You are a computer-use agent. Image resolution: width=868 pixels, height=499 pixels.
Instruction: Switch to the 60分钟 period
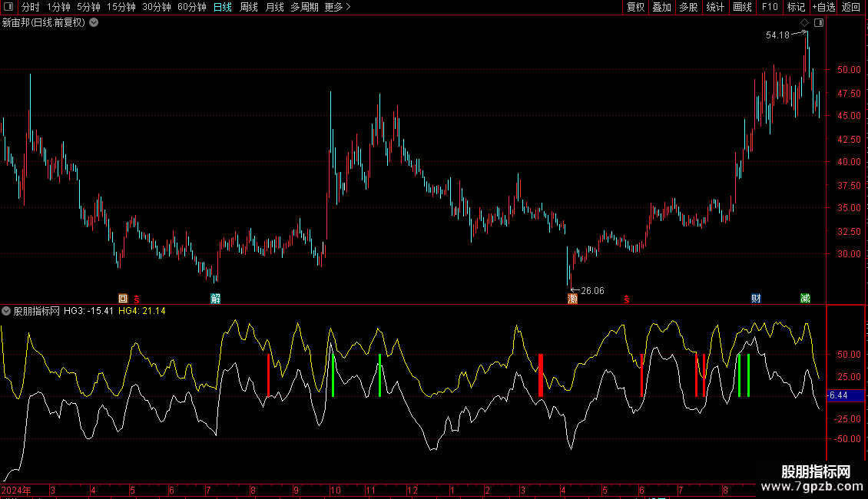192,7
